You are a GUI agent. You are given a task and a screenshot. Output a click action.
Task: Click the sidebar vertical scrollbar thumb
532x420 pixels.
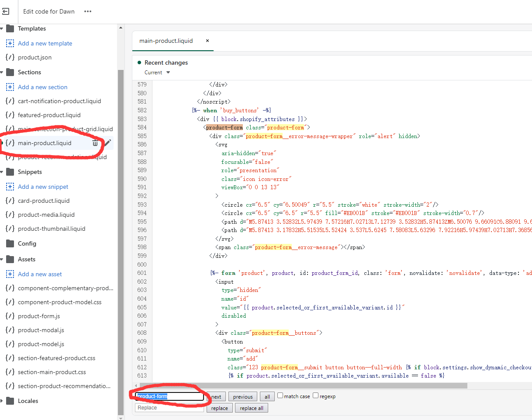click(x=121, y=243)
